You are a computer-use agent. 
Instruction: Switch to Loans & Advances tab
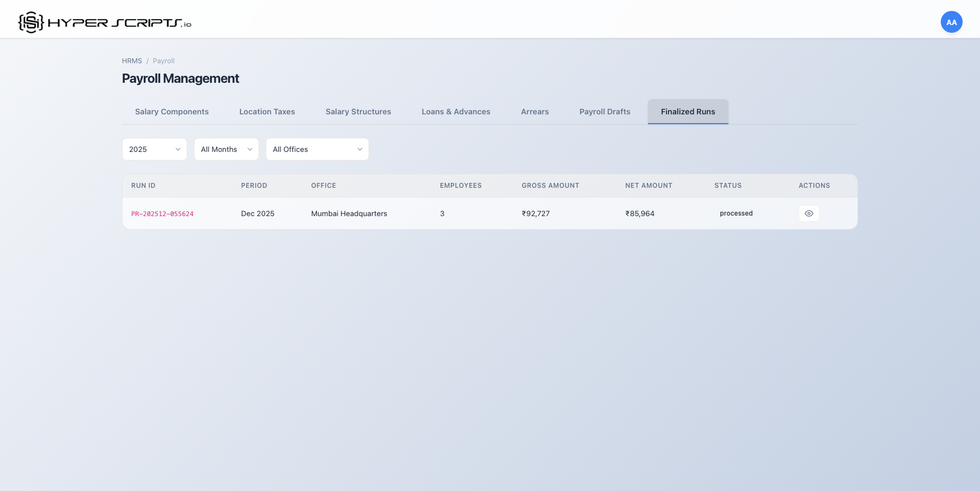(456, 111)
